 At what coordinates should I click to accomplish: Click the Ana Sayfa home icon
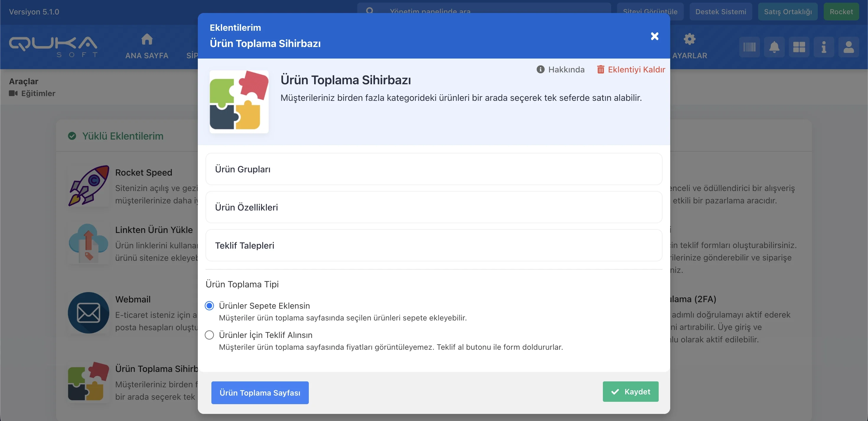146,40
